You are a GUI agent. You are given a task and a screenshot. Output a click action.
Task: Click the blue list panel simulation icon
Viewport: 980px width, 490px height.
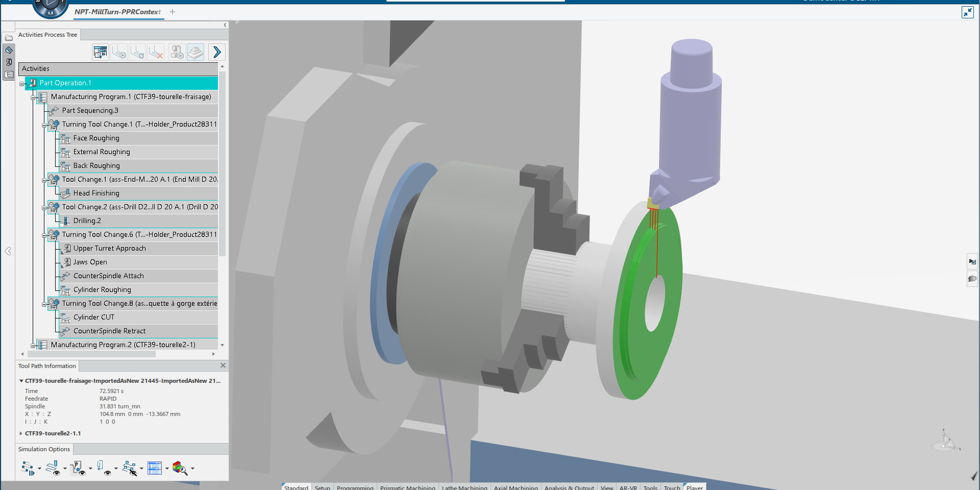(154, 468)
